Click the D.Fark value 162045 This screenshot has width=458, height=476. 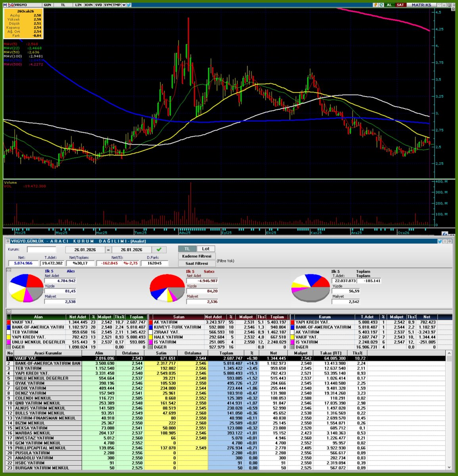click(154, 263)
